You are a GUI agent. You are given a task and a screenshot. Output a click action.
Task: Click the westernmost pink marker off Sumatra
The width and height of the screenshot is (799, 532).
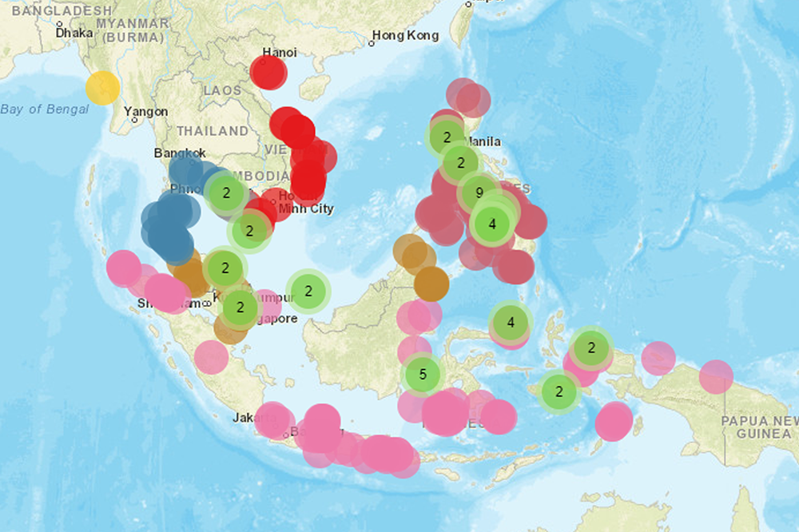pos(124,268)
